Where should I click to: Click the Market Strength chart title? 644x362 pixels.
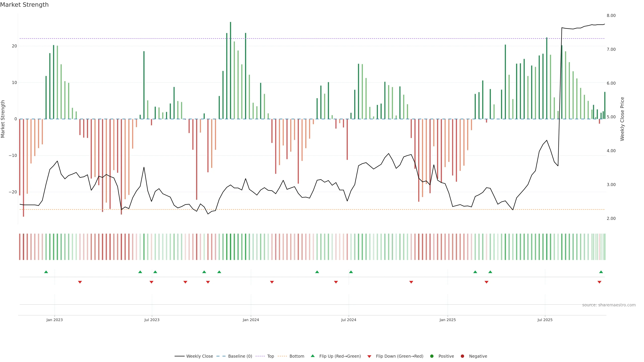point(24,5)
